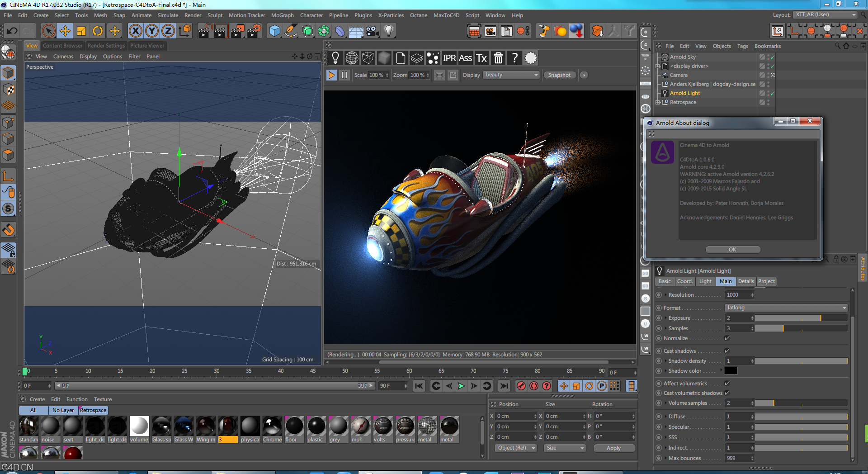Click the Scale 100% field
Image resolution: width=868 pixels, height=474 pixels.
(x=378, y=75)
